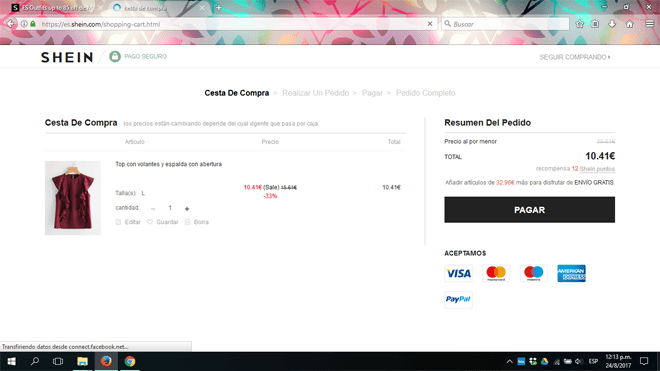The width and height of the screenshot is (660, 371).
Task: Click the Pedido Completo breadcrumb step
Action: coord(425,93)
